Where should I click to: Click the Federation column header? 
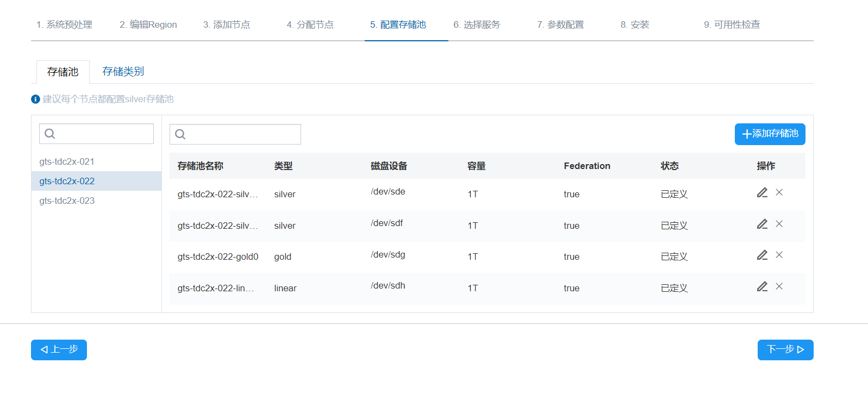point(587,166)
